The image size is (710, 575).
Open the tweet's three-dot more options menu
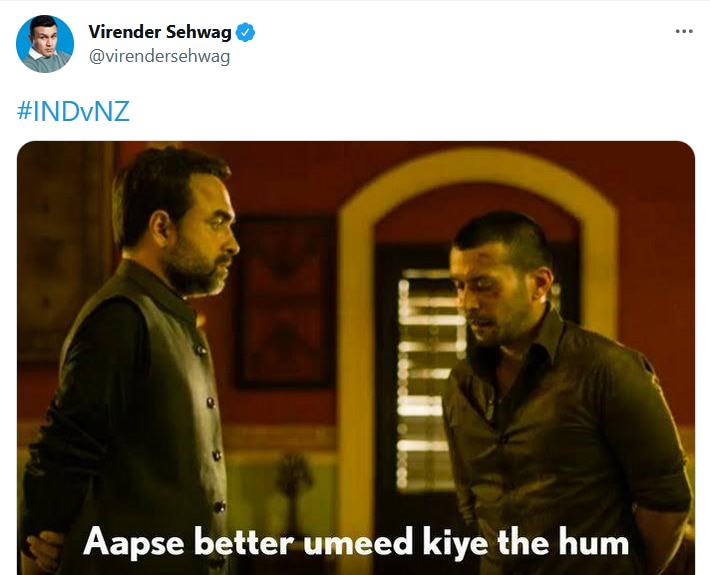[x=684, y=31]
